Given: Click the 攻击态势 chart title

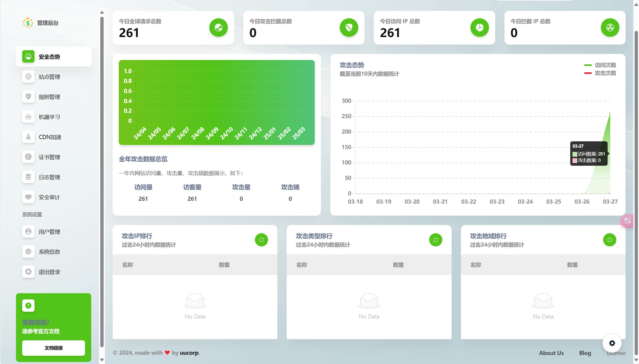Looking at the screenshot, I should [352, 65].
